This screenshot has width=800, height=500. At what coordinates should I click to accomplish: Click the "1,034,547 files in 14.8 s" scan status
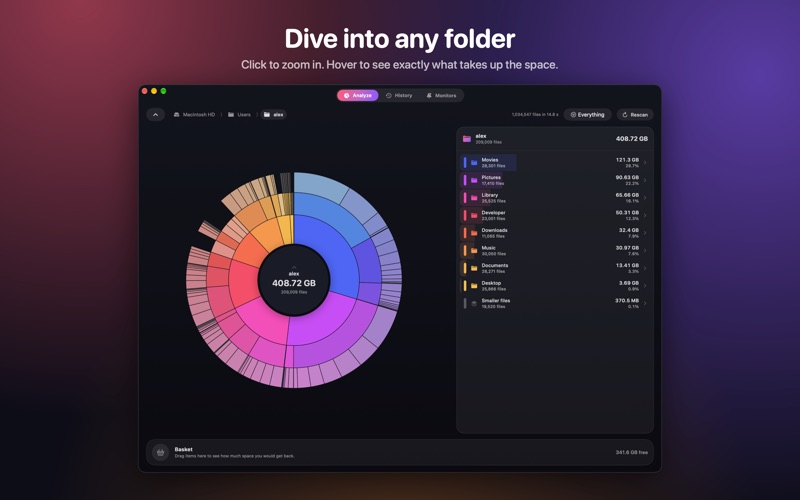point(535,115)
